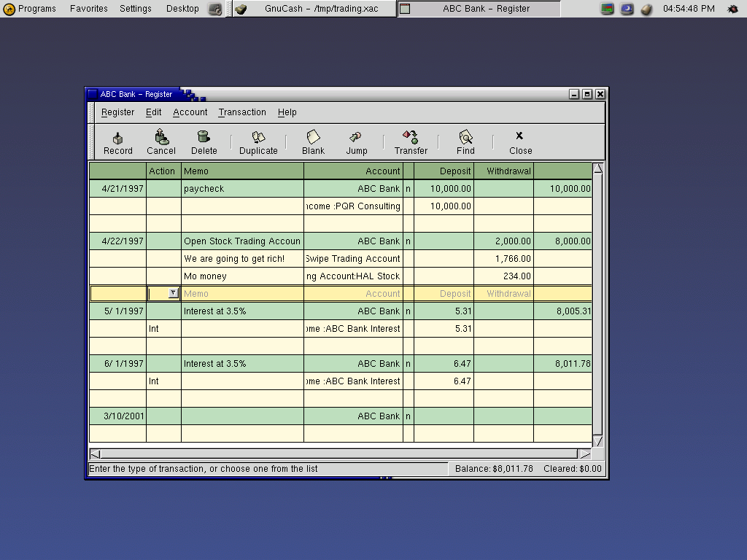
Task: Click left arrow of horizontal scrollbar
Action: (95, 454)
